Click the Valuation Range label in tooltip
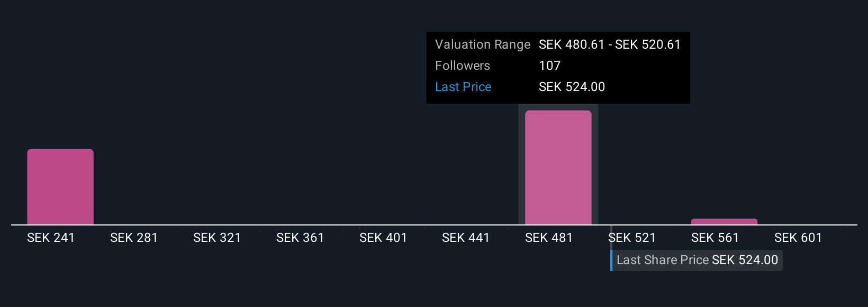The width and height of the screenshot is (868, 307). click(483, 44)
